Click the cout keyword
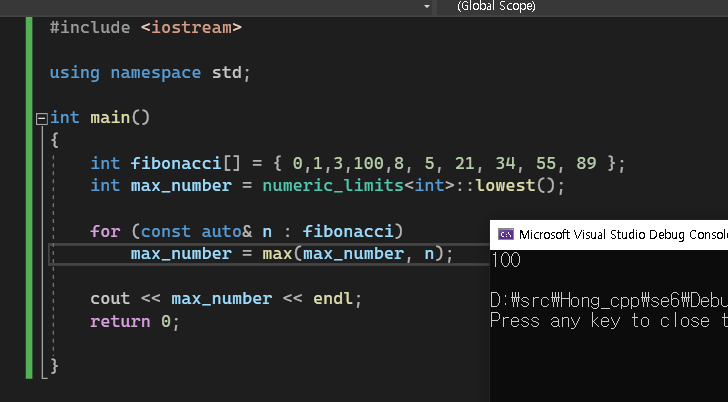 pos(110,299)
